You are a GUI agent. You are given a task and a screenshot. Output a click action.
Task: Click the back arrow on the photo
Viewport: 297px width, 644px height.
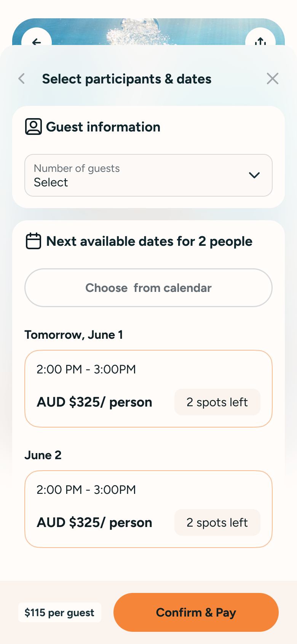coord(37,42)
